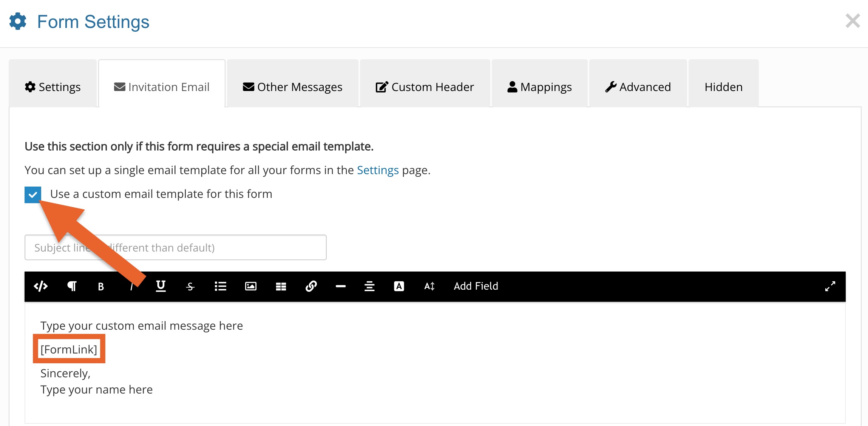868x426 pixels.
Task: Open text color picker
Action: (x=399, y=286)
